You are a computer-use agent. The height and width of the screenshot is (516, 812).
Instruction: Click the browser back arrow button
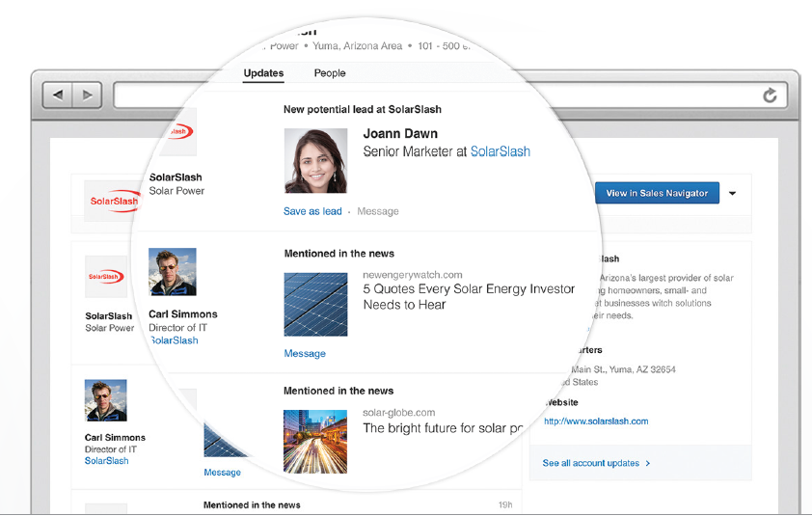point(59,95)
